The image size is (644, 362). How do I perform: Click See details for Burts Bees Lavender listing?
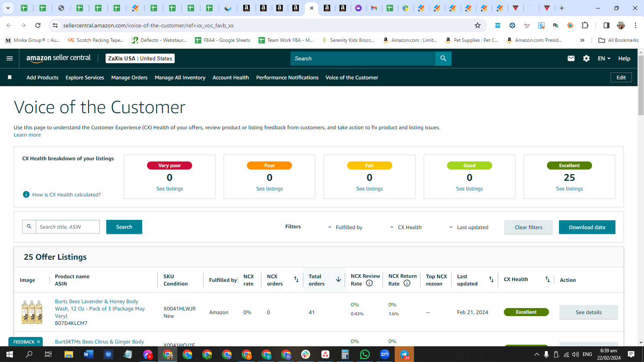point(588,312)
